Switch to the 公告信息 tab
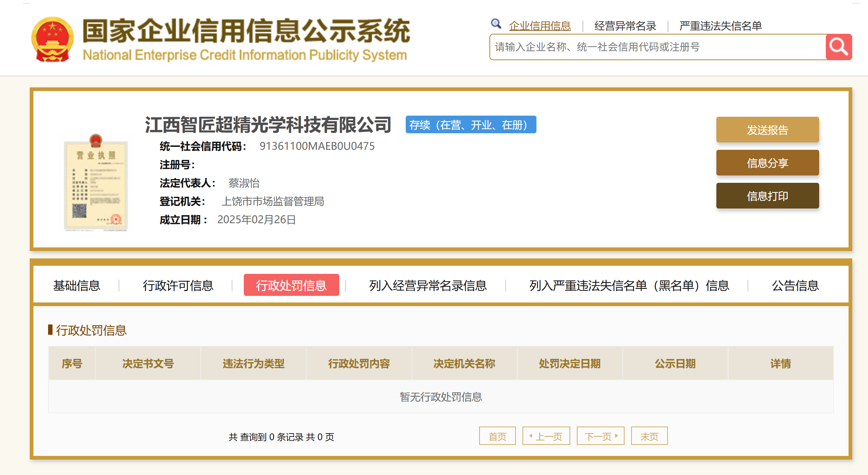The width and height of the screenshot is (868, 475). pyautogui.click(x=795, y=285)
